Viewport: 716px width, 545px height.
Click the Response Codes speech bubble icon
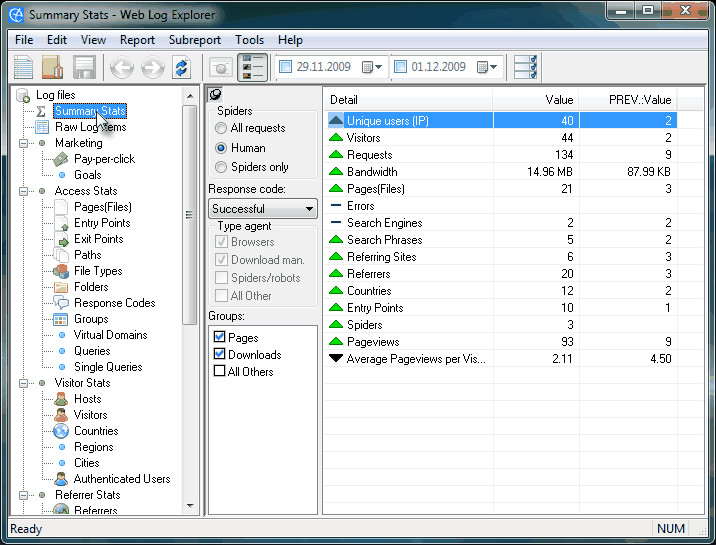[61, 302]
